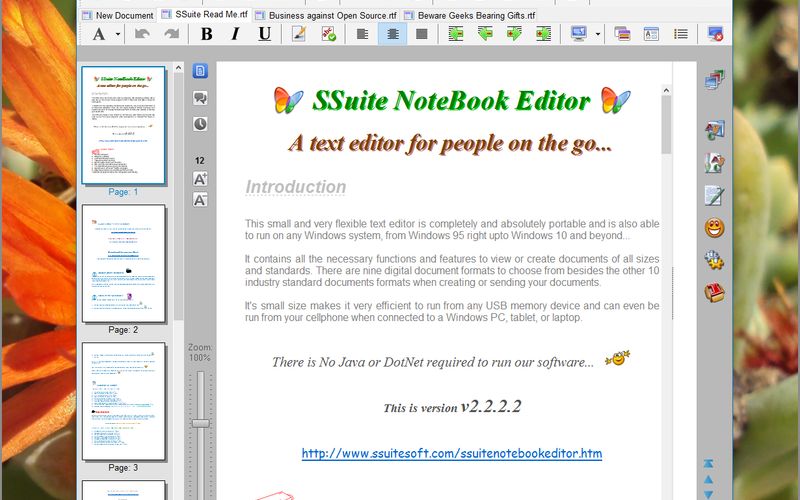The image size is (800, 500).
Task: Click the bullet list icon in the toolbar
Action: click(681, 34)
